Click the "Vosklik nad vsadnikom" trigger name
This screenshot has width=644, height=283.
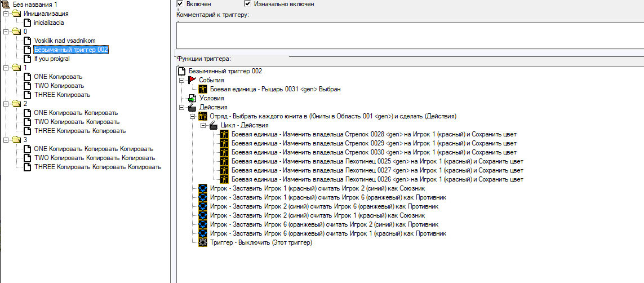65,41
